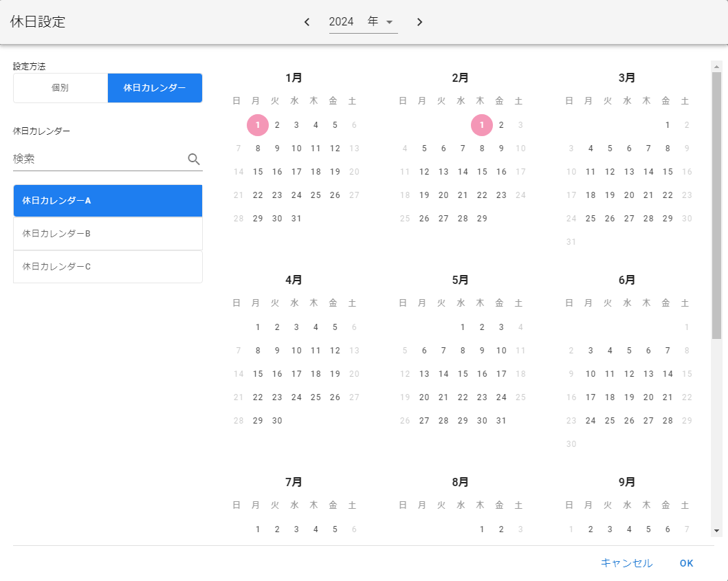Go to previous year using left chevron

pyautogui.click(x=307, y=22)
